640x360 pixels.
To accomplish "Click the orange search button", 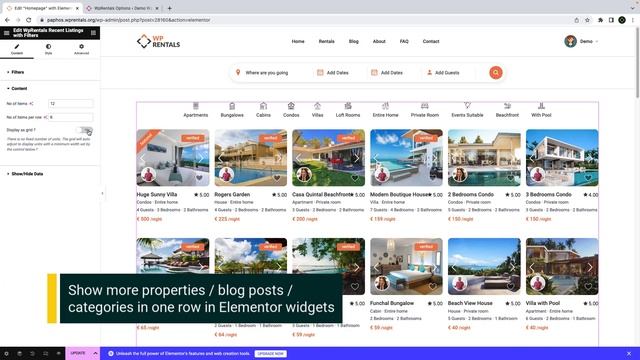I will (x=496, y=73).
